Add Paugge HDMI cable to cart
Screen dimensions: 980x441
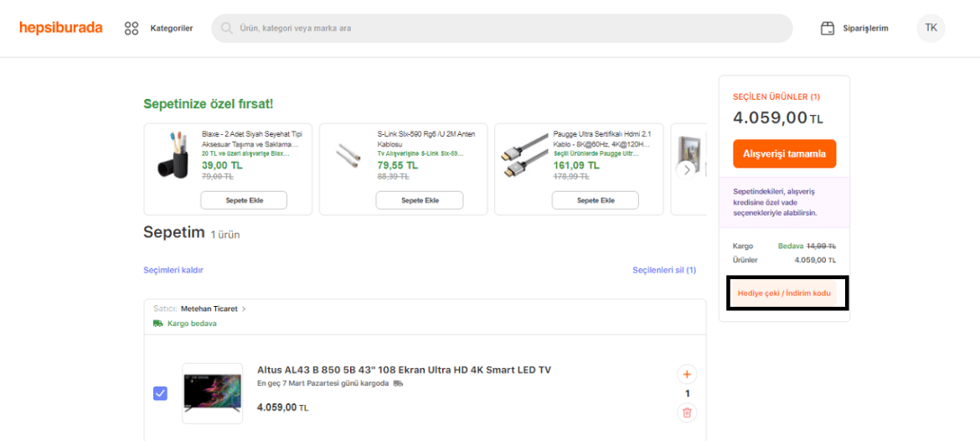[x=595, y=200]
